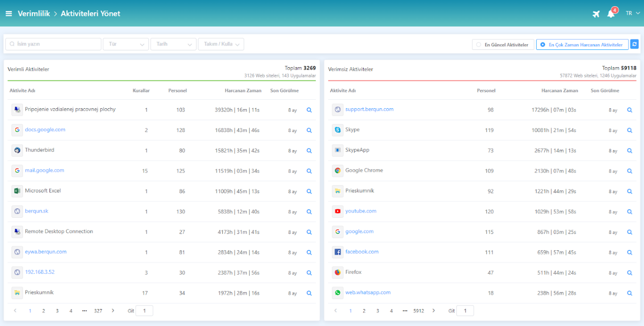The height and width of the screenshot is (326, 644).
Task: Open the notifications bell
Action: point(610,14)
